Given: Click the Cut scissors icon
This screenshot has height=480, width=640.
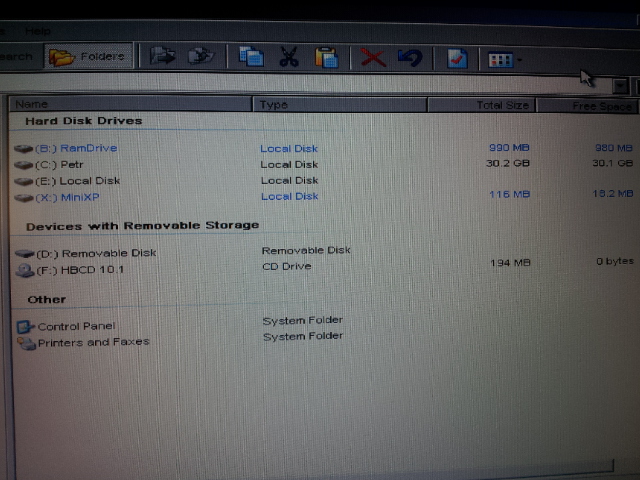Looking at the screenshot, I should [289, 57].
